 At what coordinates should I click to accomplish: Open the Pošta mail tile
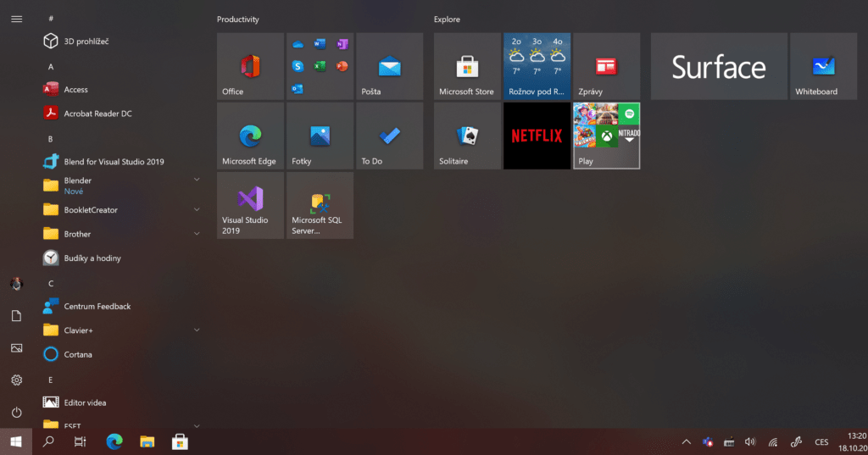[389, 66]
